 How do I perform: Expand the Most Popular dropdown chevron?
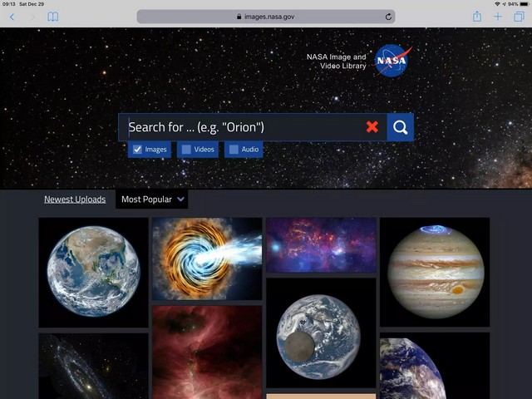[x=181, y=199]
